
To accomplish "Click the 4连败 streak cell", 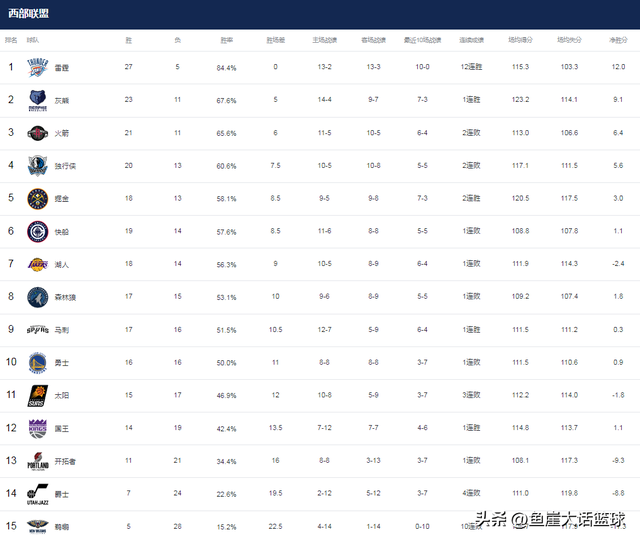I will (471, 493).
